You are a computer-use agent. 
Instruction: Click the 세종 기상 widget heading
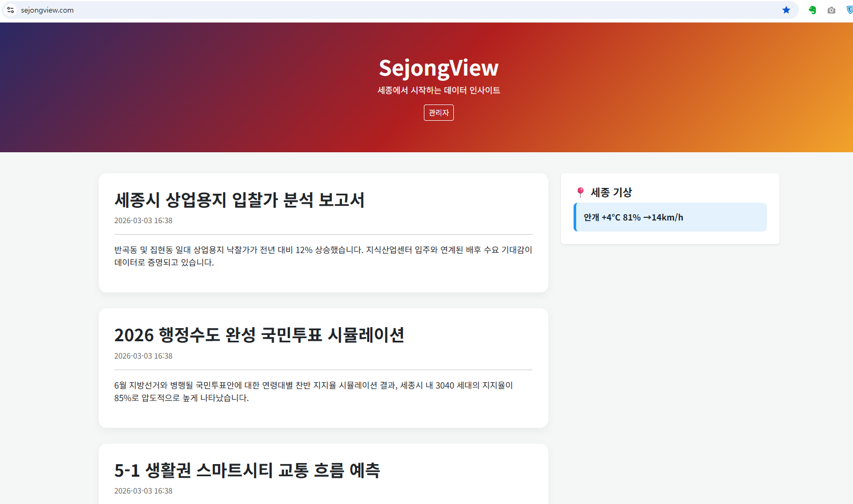[x=611, y=192]
